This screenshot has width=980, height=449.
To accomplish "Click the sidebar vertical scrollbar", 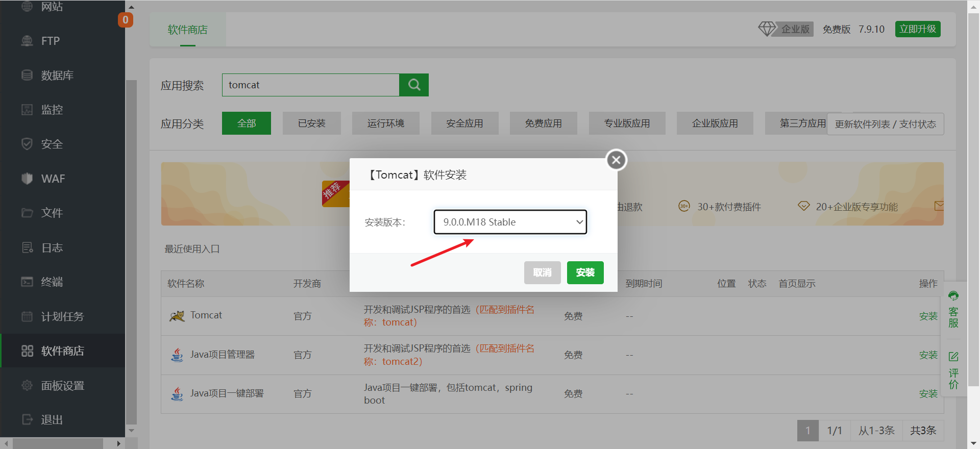I will tap(131, 252).
